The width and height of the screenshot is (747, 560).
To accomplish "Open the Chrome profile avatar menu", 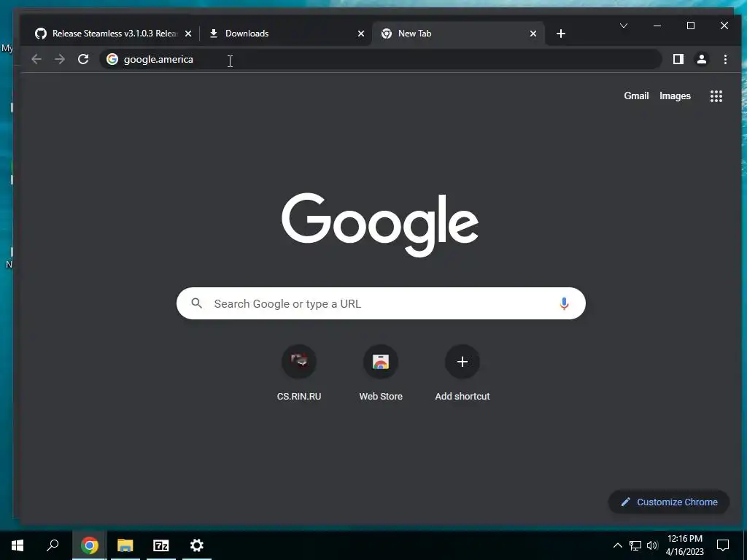I will tap(701, 59).
